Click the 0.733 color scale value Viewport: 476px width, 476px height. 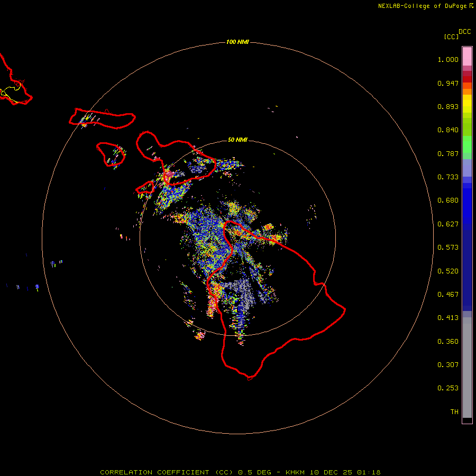448,177
